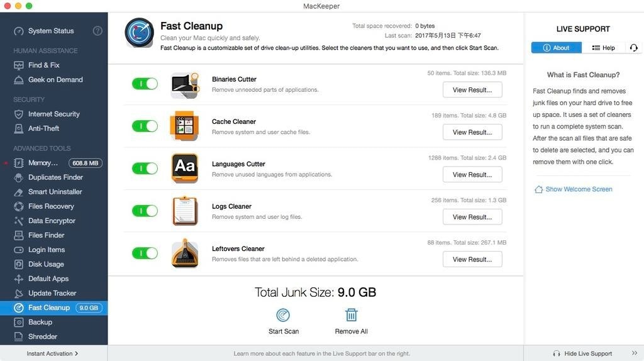Click the Geek on Demand icon
The height and width of the screenshot is (361, 644).
pos(18,80)
